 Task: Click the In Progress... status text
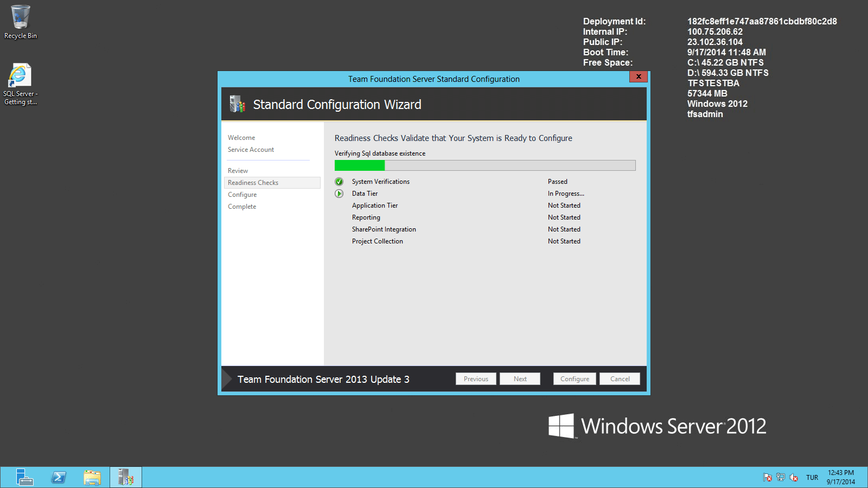point(566,194)
